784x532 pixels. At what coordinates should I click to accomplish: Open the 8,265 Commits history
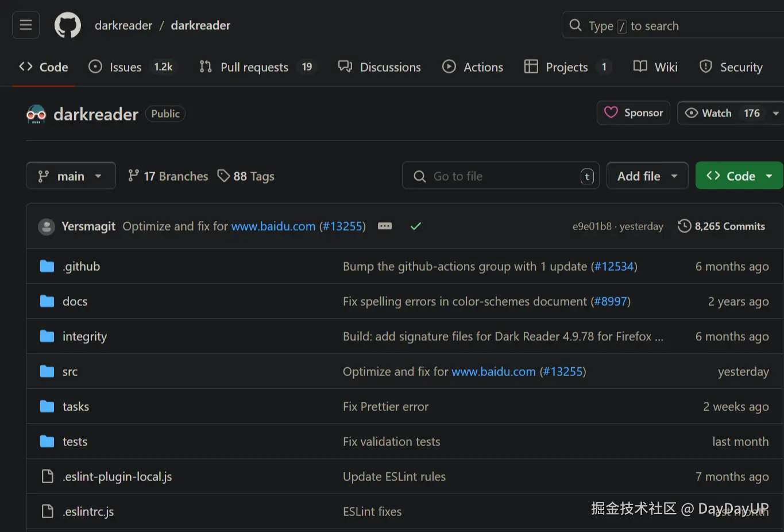pos(721,226)
